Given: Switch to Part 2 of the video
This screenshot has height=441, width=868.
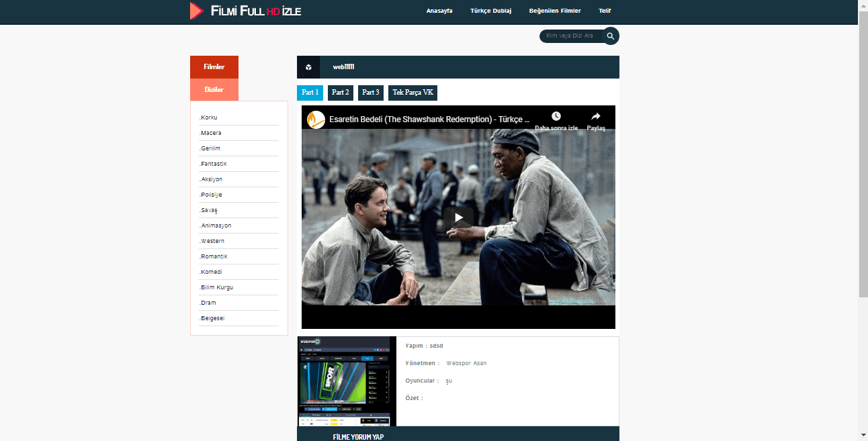Looking at the screenshot, I should [x=341, y=93].
